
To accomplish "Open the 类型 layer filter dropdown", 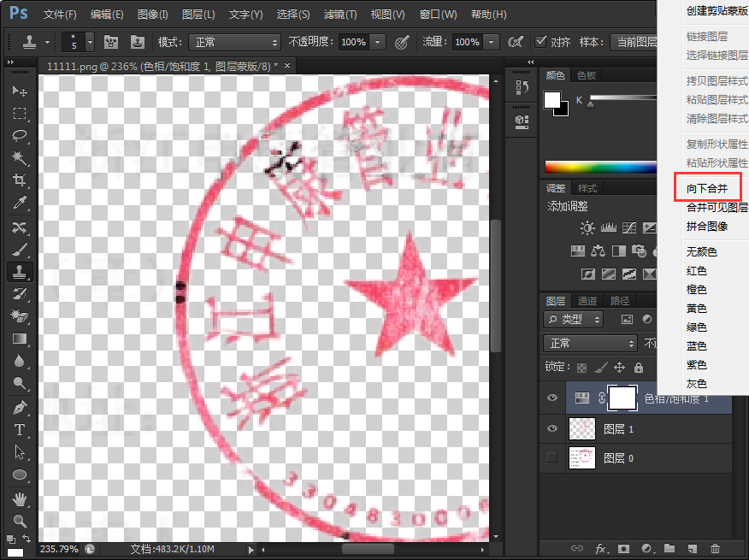I will [x=573, y=319].
